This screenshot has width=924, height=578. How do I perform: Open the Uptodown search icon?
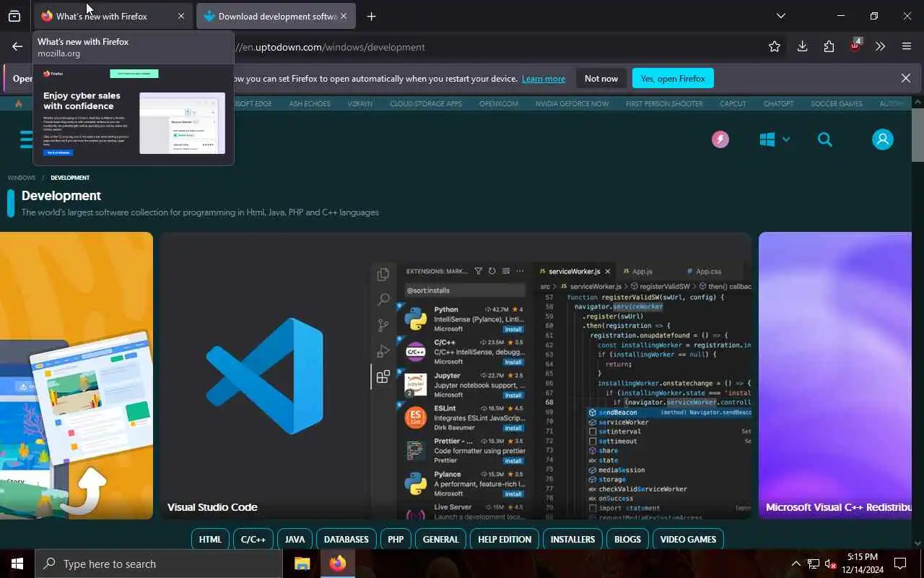tap(825, 139)
